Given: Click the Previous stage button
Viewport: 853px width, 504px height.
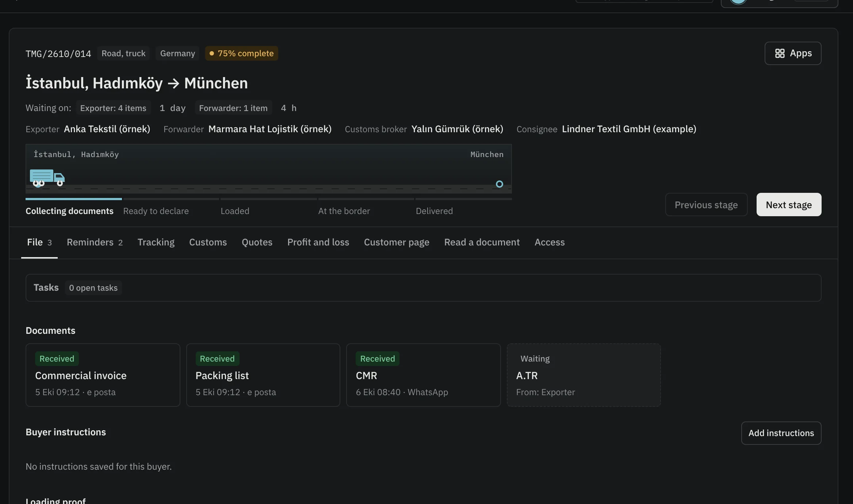Looking at the screenshot, I should tap(706, 205).
